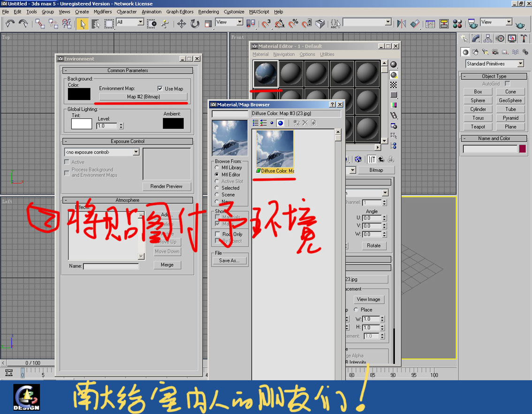Toggle the Angle Snap tool
The height and width of the screenshot is (414, 532).
point(280,24)
